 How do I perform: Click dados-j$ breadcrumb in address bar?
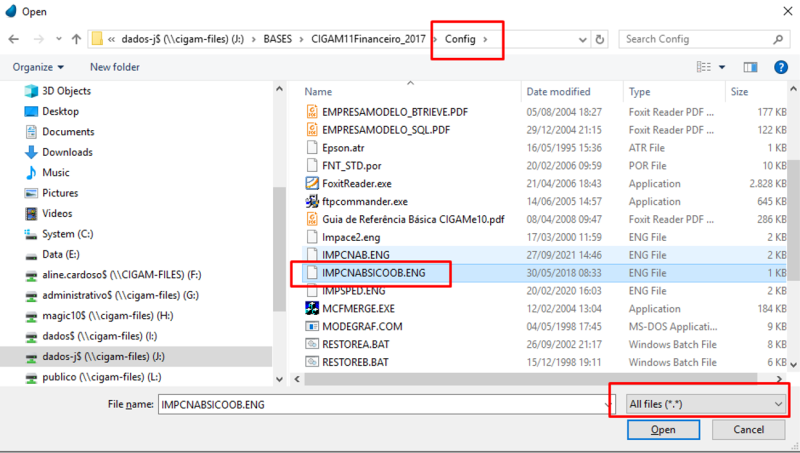182,39
